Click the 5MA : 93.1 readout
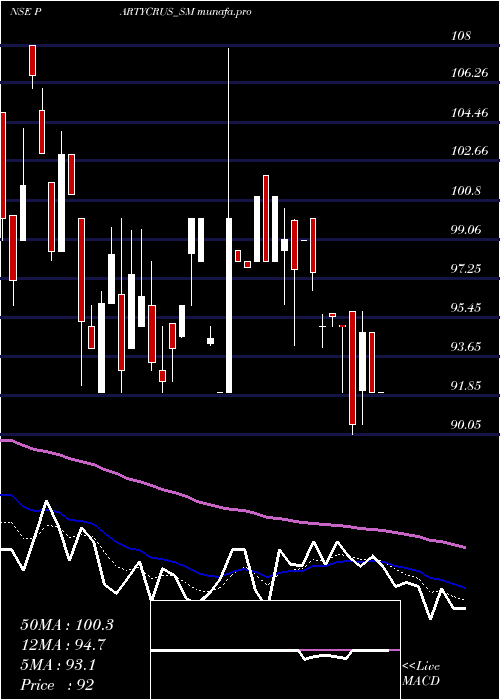Screen dimensions: 500x700 click(x=58, y=665)
